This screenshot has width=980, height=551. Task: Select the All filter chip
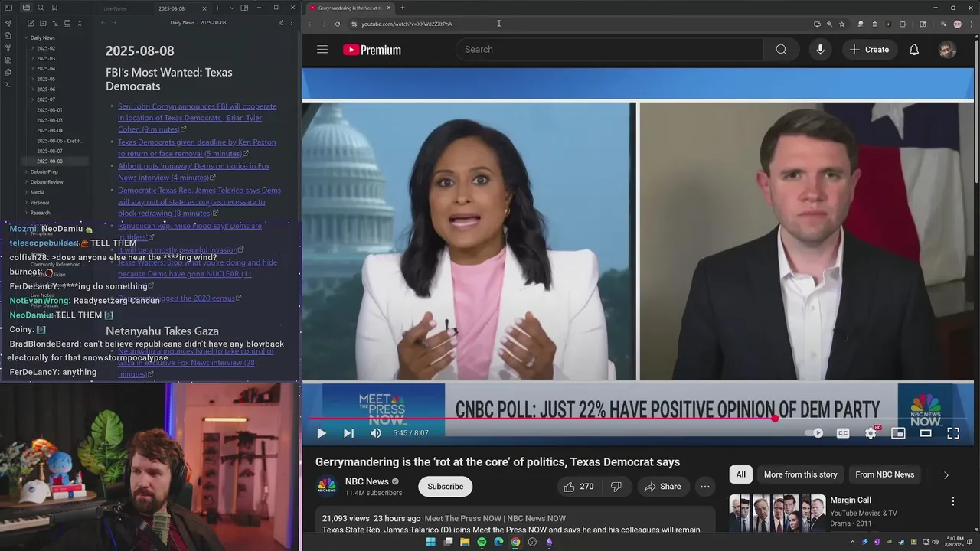[740, 474]
